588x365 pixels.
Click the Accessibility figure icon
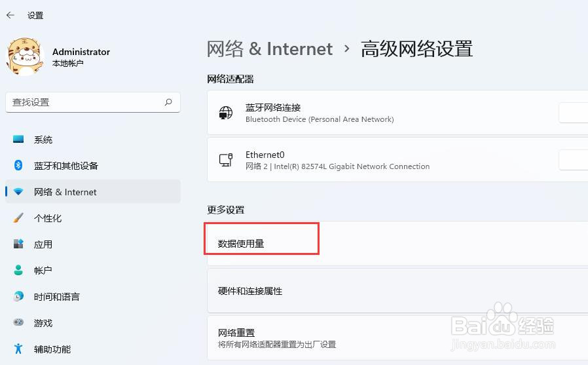click(18, 349)
